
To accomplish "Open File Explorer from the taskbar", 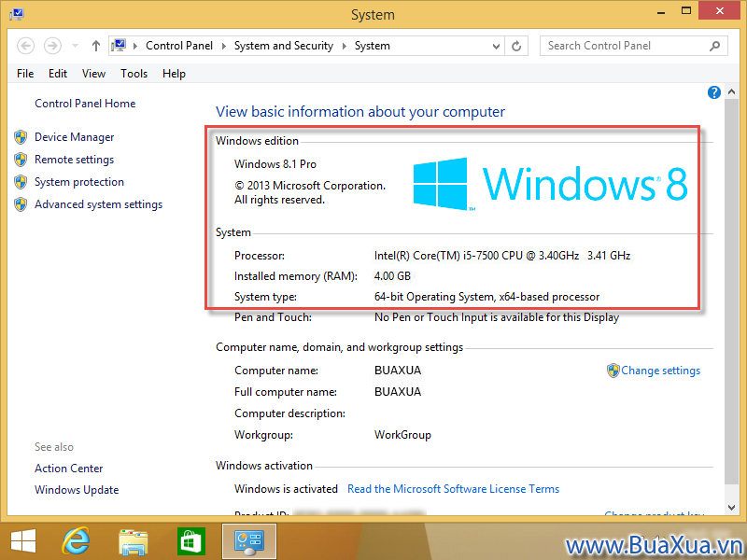I will (x=134, y=542).
